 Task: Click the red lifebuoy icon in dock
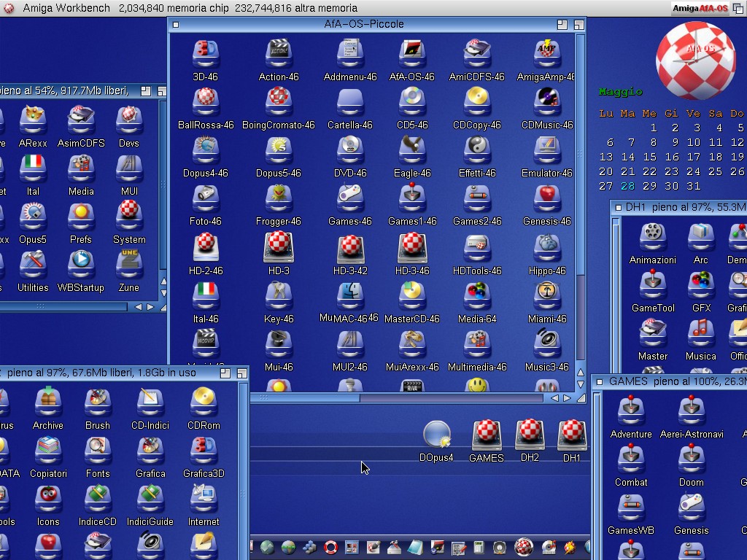click(x=331, y=547)
